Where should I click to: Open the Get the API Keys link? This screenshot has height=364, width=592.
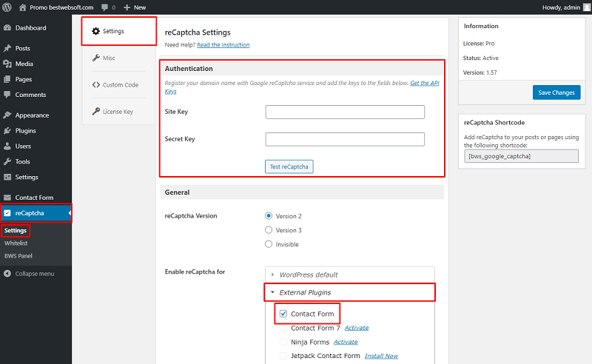[x=424, y=83]
